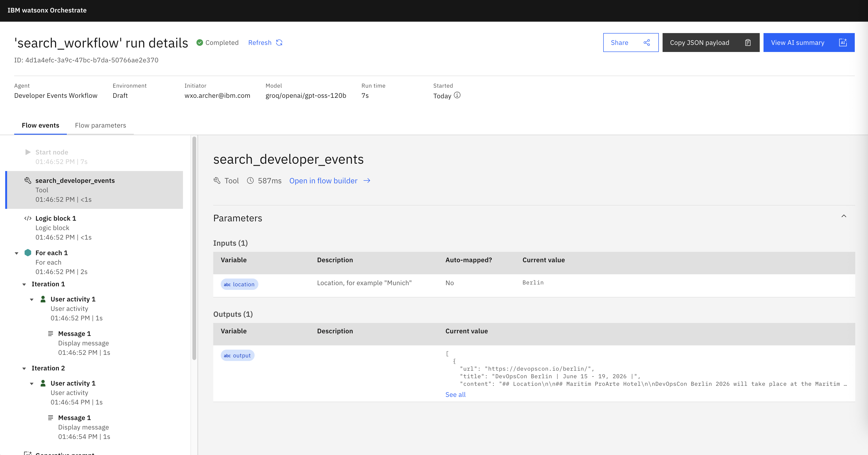The image size is (868, 455).
Task: Click the info icon beside Started Today
Action: (457, 95)
